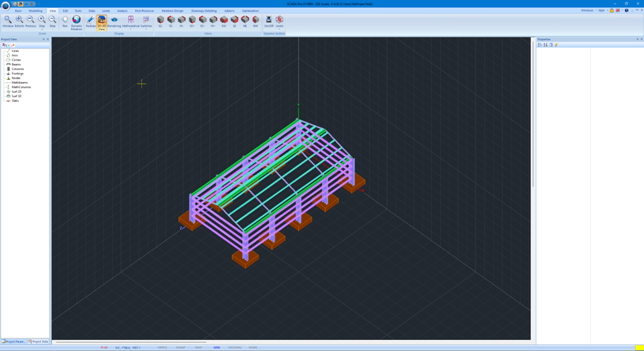Image resolution: width=644 pixels, height=351 pixels.
Task: Open the Rendering display mode
Action: click(x=114, y=22)
